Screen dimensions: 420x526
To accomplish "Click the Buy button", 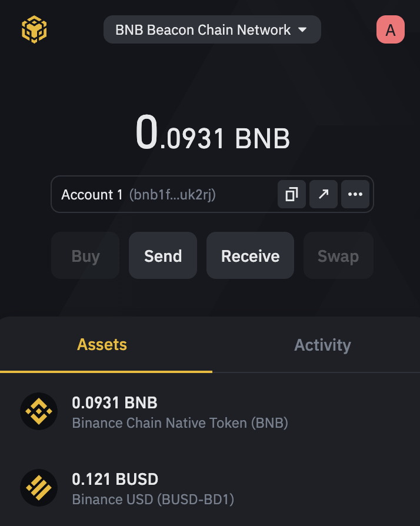I will pyautogui.click(x=85, y=256).
